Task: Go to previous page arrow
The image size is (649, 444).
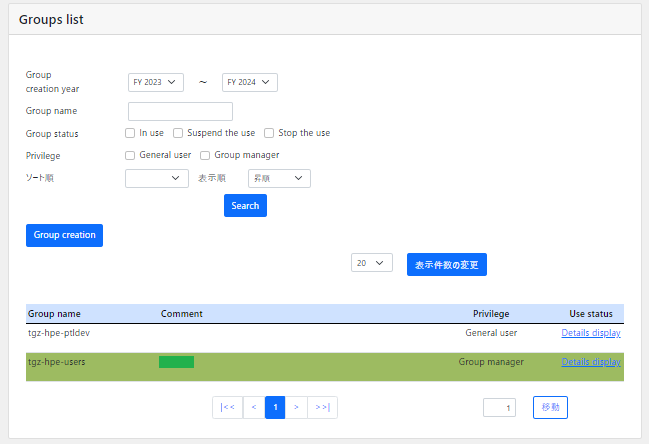Action: 254,407
